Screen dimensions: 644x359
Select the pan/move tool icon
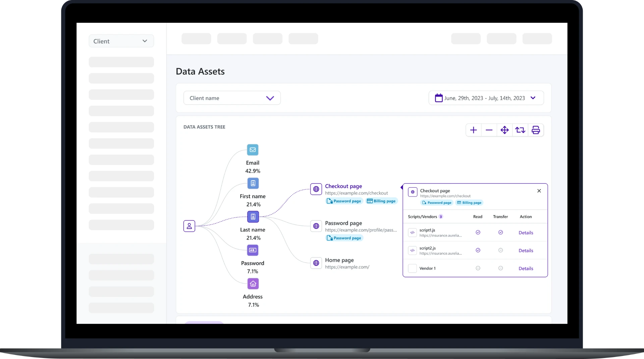(x=504, y=130)
